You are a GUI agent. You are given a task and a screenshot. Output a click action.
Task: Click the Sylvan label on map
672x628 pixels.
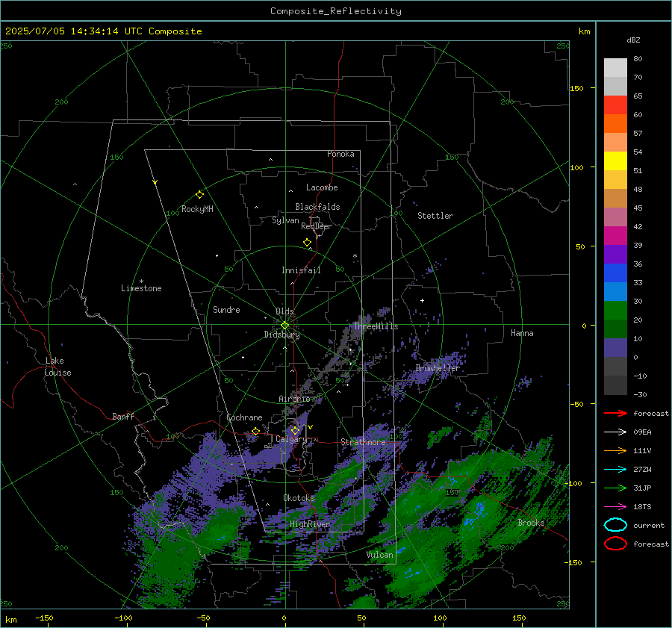tap(285, 220)
